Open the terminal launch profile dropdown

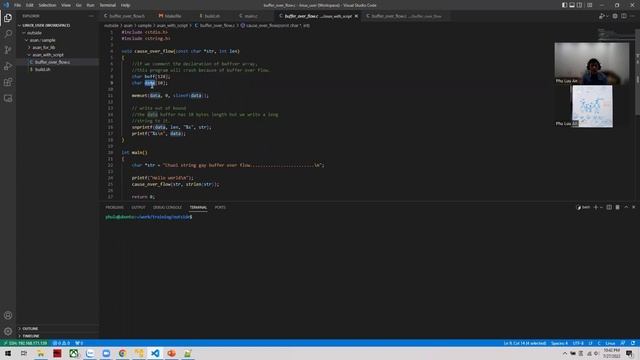(x=601, y=207)
